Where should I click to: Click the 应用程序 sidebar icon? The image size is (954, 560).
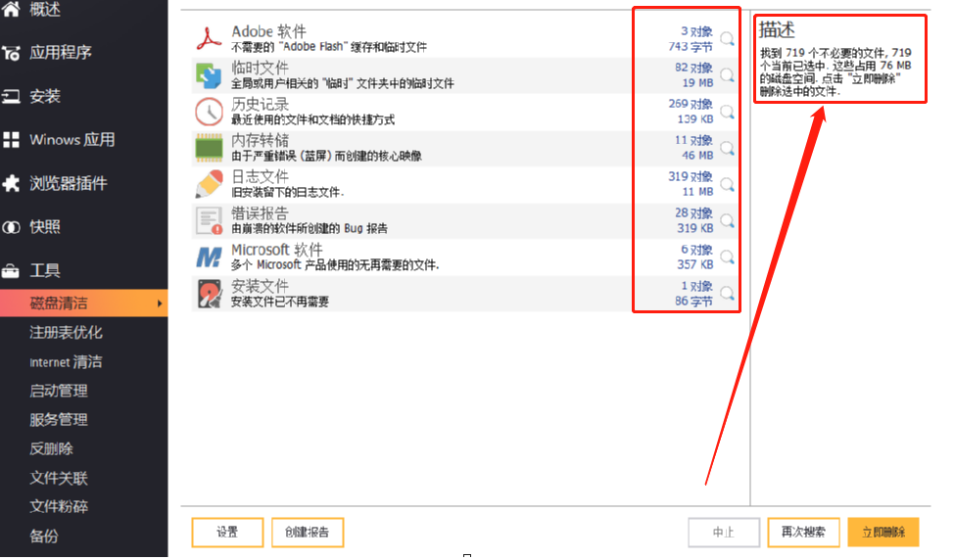(x=11, y=53)
